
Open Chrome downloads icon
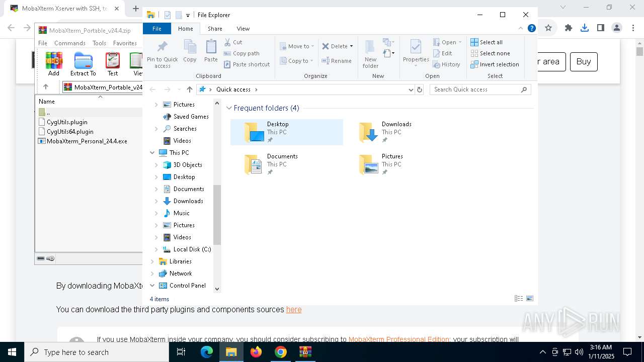(x=585, y=28)
